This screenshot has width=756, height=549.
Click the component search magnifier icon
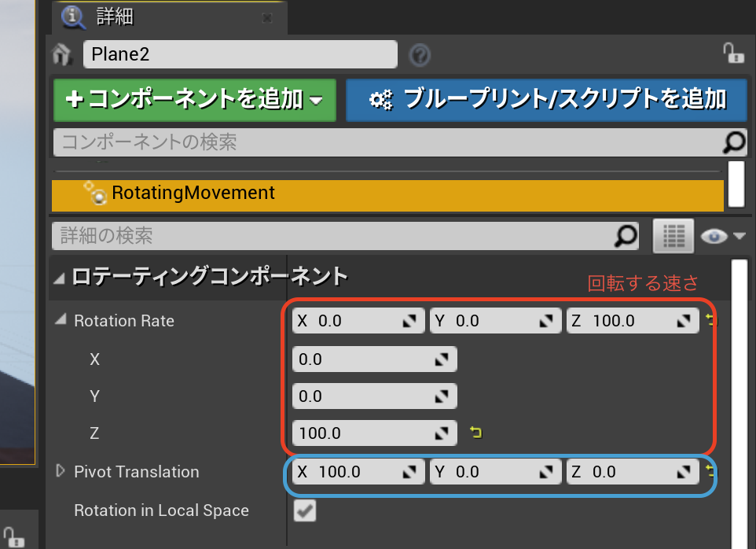point(733,142)
